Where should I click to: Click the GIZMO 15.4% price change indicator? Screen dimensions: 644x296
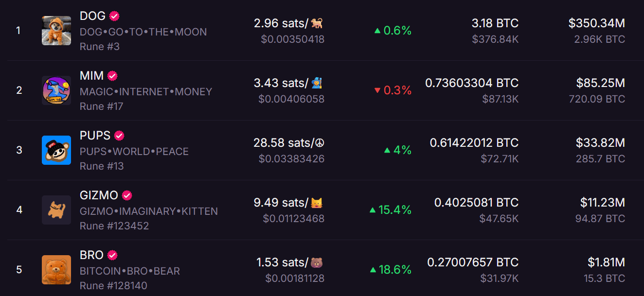click(x=391, y=210)
